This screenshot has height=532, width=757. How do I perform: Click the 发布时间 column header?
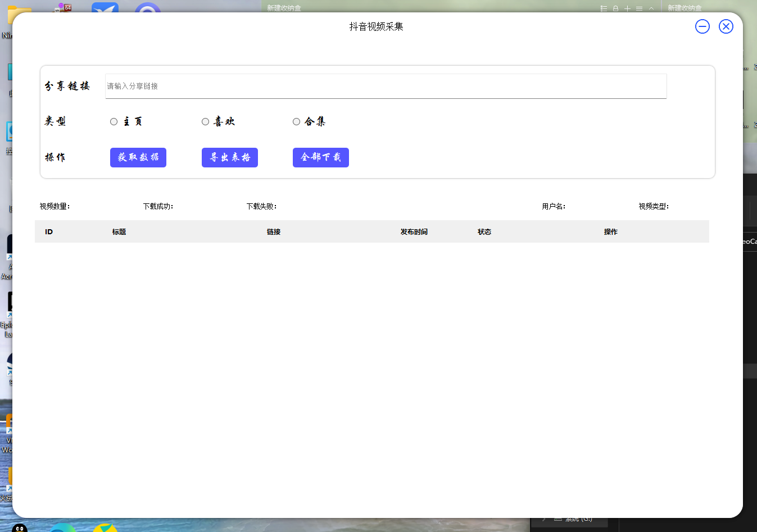[414, 231]
